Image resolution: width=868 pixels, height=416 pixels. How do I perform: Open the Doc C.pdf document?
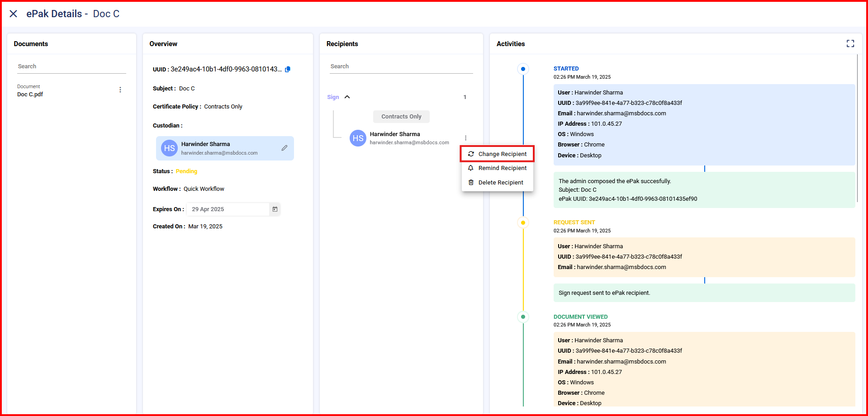pos(30,95)
